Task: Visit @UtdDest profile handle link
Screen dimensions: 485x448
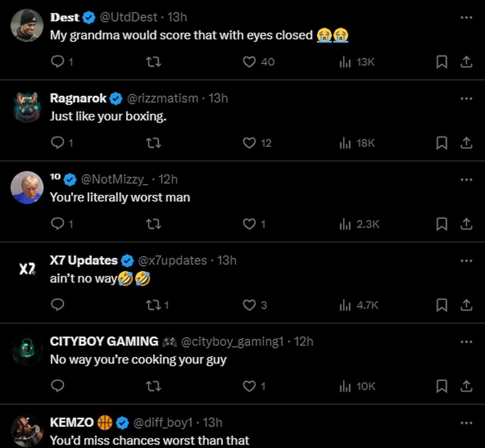Action: (129, 17)
